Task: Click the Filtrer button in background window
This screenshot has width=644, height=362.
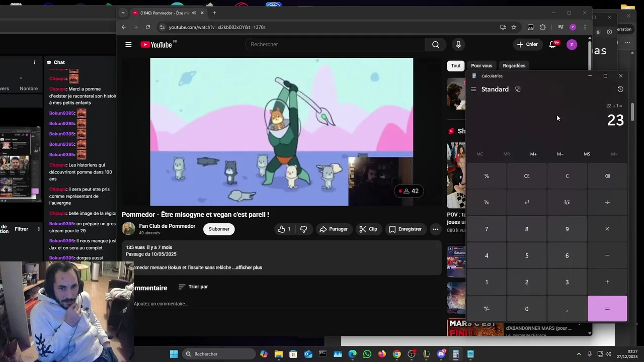Action: (22, 229)
